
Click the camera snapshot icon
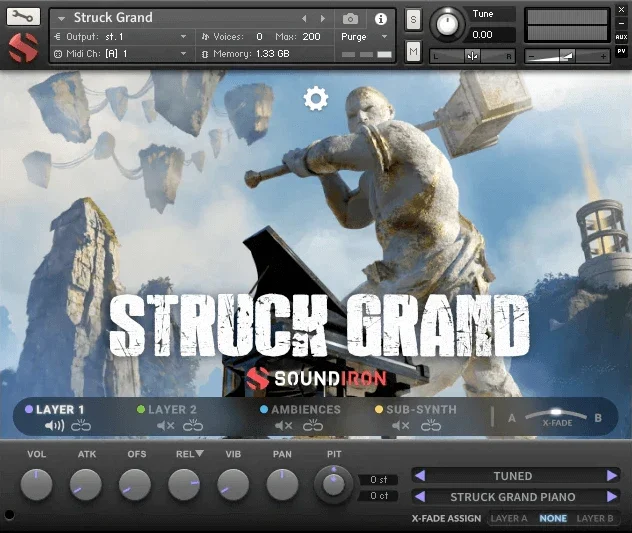coord(350,19)
